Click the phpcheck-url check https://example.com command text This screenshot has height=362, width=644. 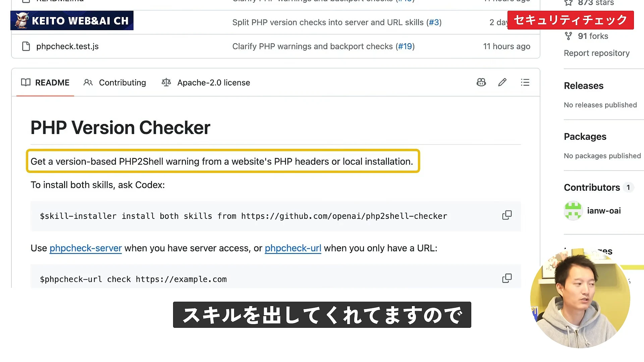click(x=133, y=279)
